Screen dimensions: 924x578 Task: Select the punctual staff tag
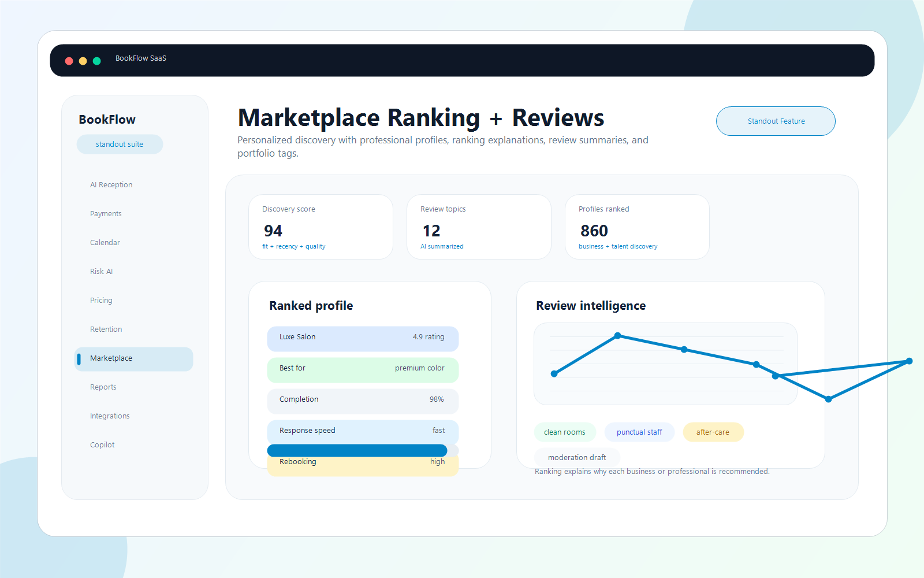639,432
